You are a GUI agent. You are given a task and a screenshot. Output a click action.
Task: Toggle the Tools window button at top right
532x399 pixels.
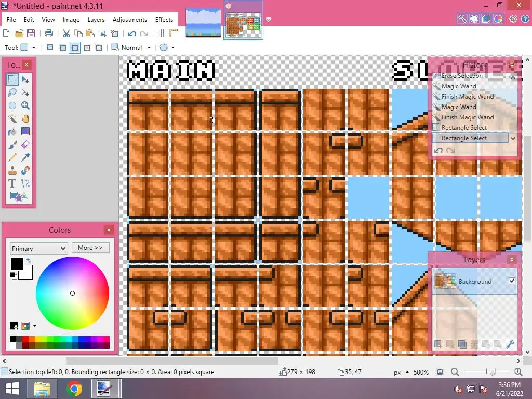pyautogui.click(x=462, y=19)
